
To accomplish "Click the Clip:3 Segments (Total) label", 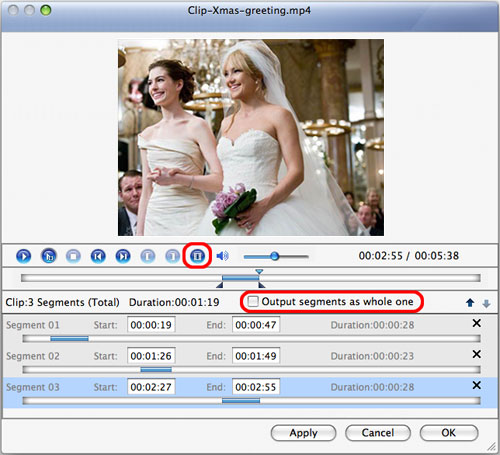I will (x=62, y=302).
